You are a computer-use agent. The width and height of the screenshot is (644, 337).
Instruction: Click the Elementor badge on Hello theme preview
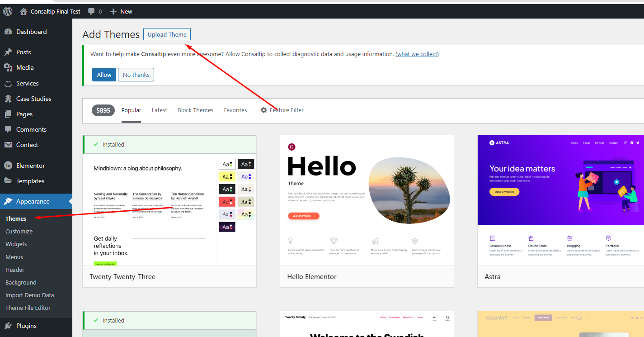click(291, 147)
